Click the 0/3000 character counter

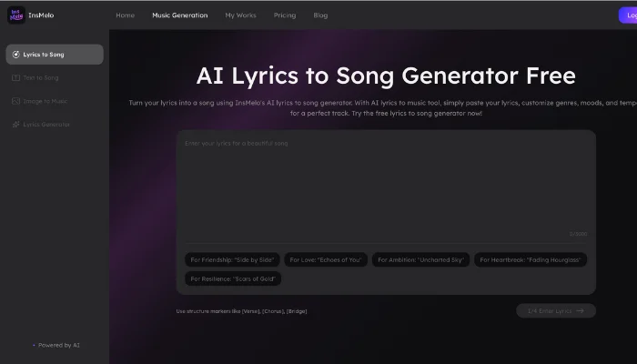point(578,234)
